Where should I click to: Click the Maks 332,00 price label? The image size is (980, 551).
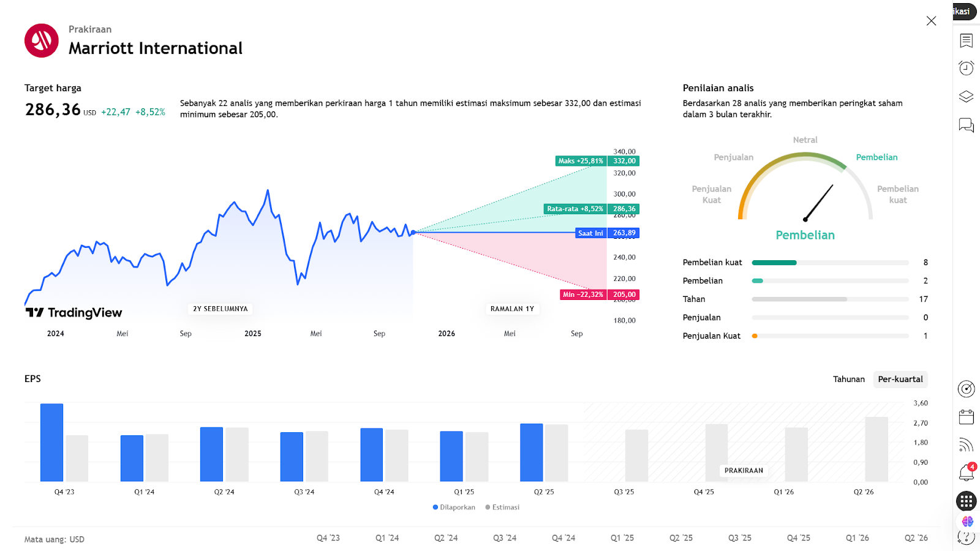tap(597, 161)
